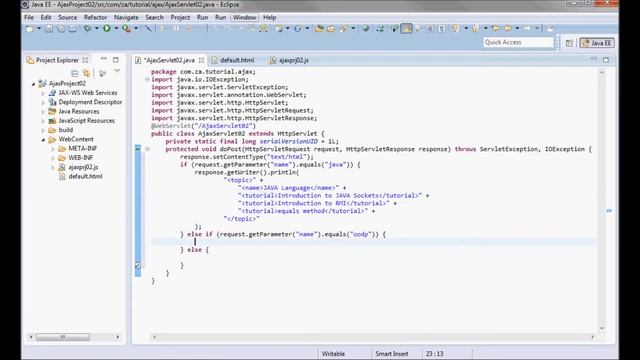Screen dimensions: 640x360
Task: Click the Quick Access field
Action: (518, 42)
